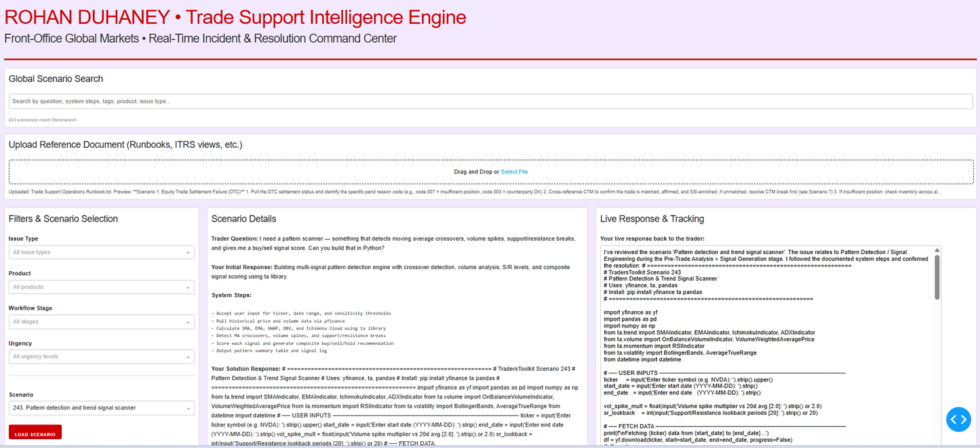This screenshot has height=448, width=980.
Task: Click the Scenario Details heading
Action: (244, 219)
